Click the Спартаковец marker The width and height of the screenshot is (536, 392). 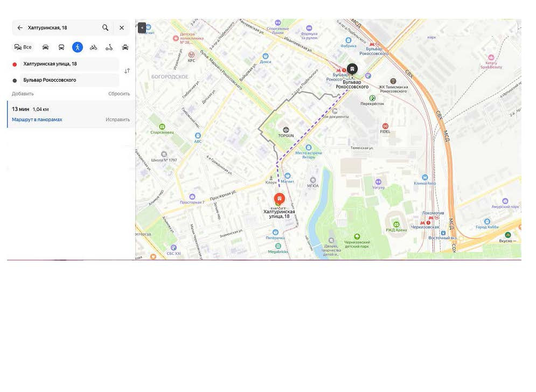(162, 127)
